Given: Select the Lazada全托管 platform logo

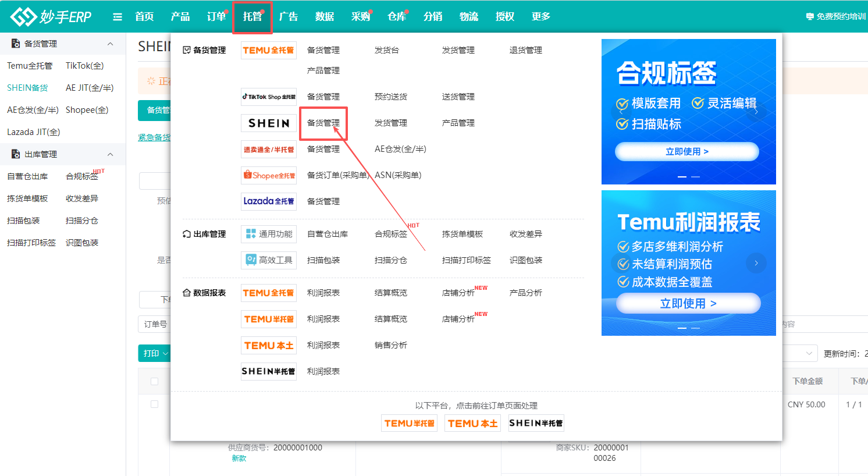Looking at the screenshot, I should (x=268, y=201).
